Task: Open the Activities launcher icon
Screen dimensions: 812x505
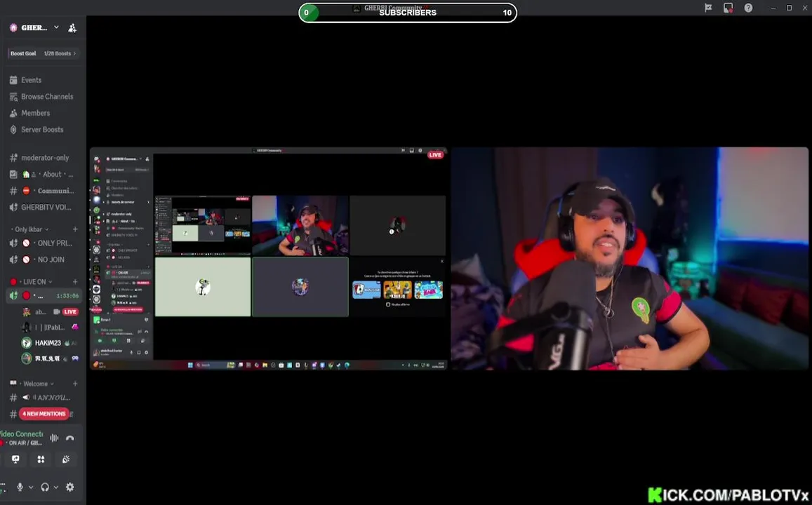Action: [41, 459]
